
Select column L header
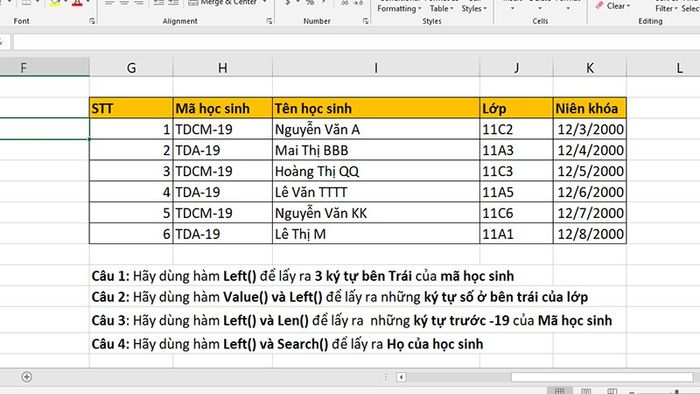coord(663,67)
